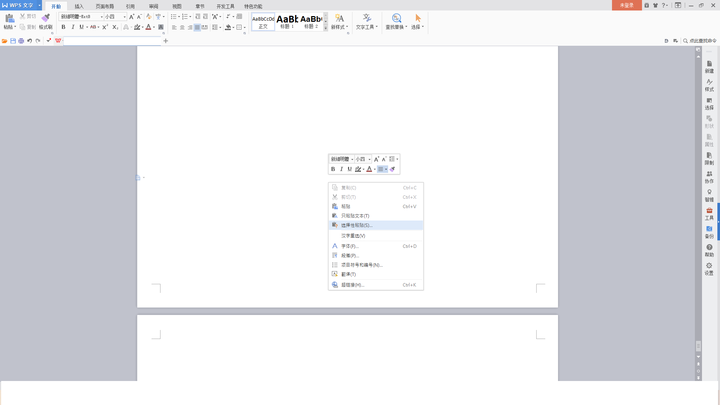Switch to the Page Layout ribbon tab

(105, 6)
